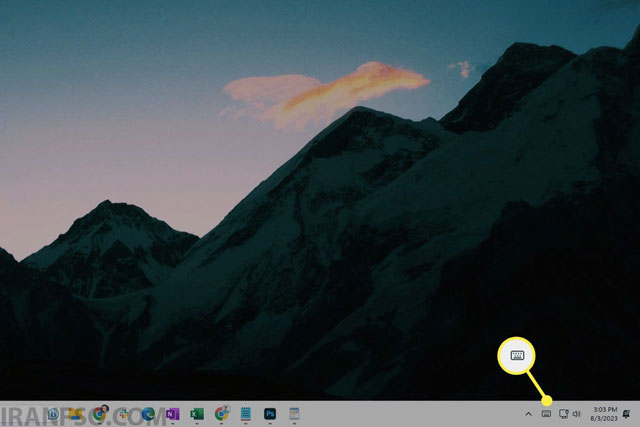Screen dimensions: 640x427
Task: Open OneNote from the taskbar
Action: [x=172, y=414]
